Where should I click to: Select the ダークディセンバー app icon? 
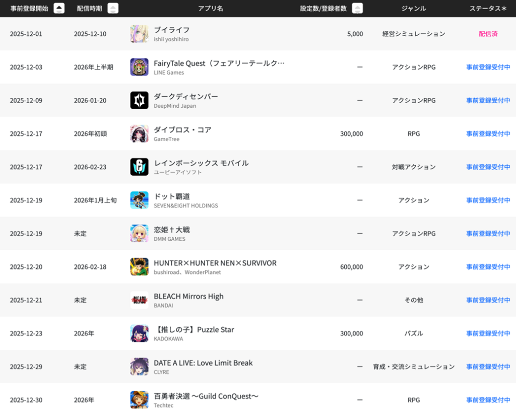139,100
